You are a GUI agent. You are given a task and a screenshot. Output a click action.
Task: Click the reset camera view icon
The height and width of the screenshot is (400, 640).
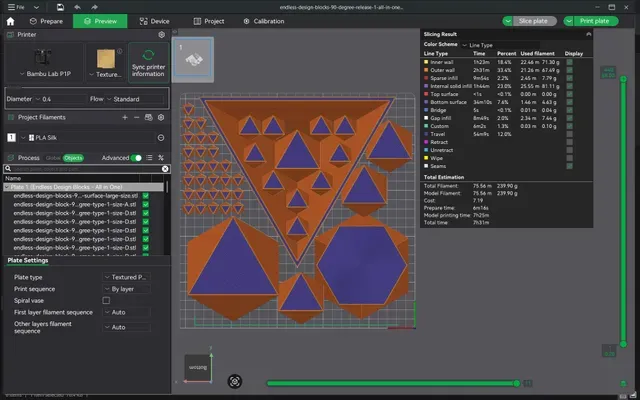click(x=235, y=381)
